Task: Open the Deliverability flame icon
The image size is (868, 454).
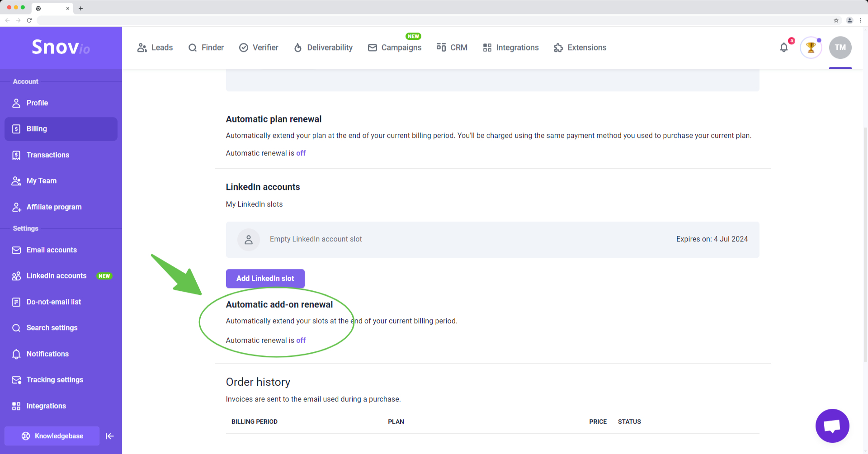Action: point(298,47)
